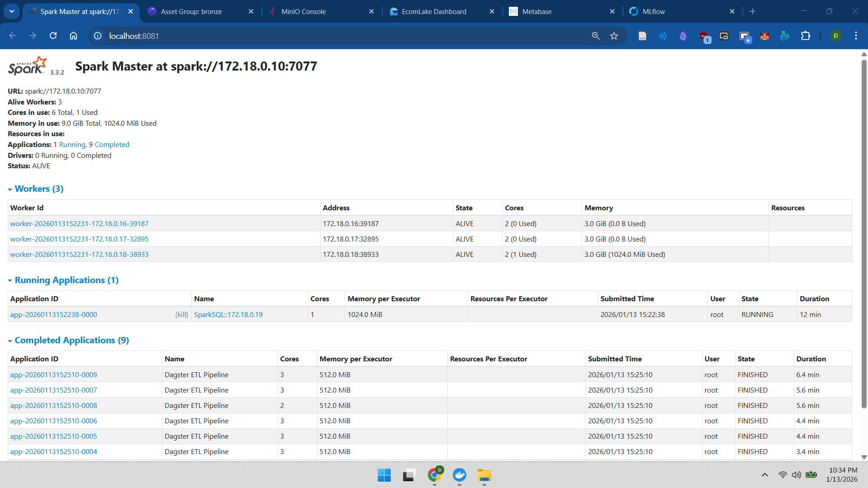The width and height of the screenshot is (868, 488).
Task: Open the volume control in tray
Action: 797,475
